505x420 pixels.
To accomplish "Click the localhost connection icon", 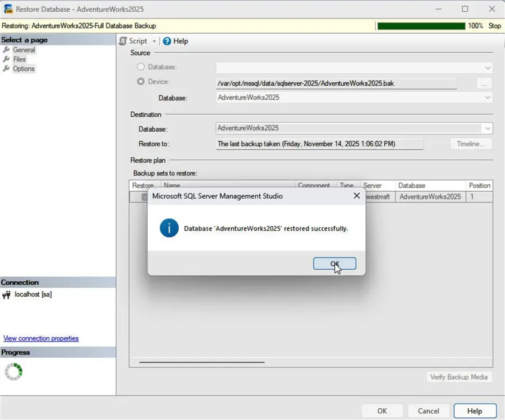I will click(6, 295).
